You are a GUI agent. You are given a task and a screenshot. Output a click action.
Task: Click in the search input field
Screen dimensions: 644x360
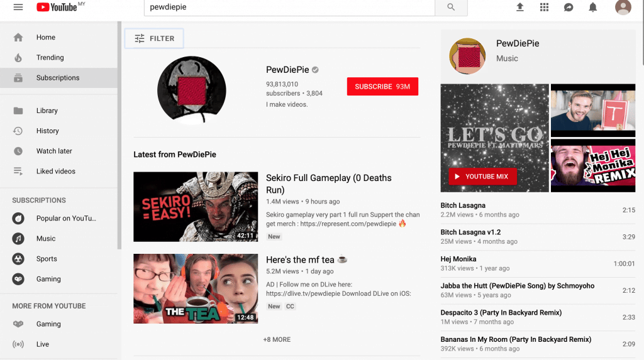pyautogui.click(x=289, y=7)
